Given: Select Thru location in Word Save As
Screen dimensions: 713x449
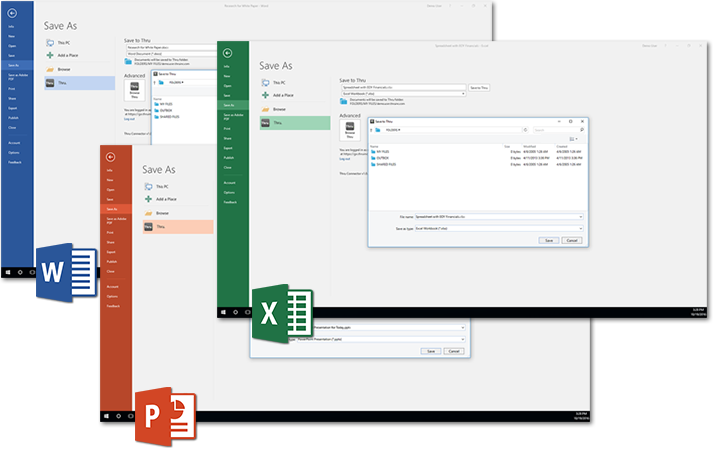Looking at the screenshot, I should coord(80,83).
